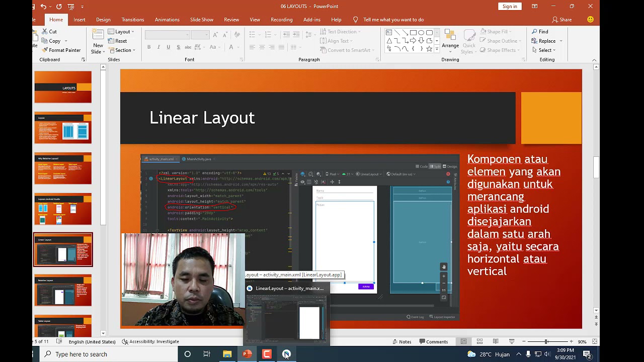644x362 pixels.
Task: Switch to the Insert ribbon tab
Action: [79, 20]
